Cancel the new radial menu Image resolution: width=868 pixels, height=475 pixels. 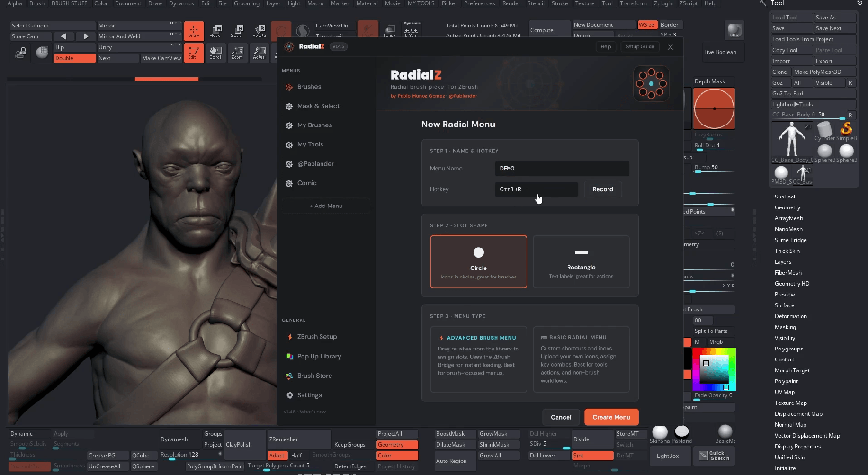click(x=561, y=417)
